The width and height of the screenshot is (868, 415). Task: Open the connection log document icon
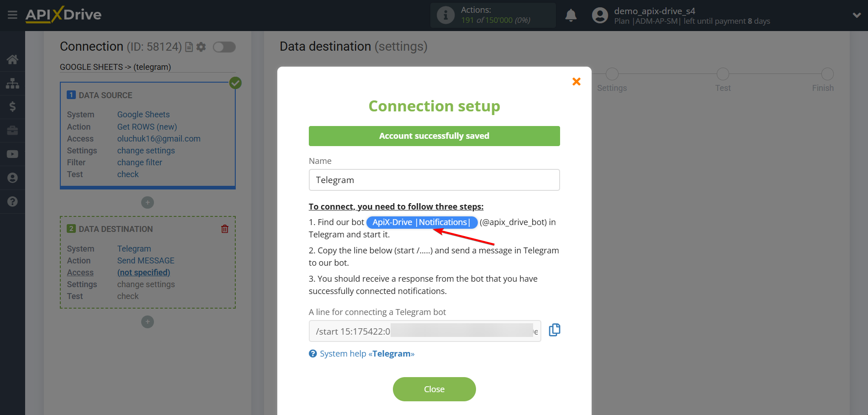189,47
